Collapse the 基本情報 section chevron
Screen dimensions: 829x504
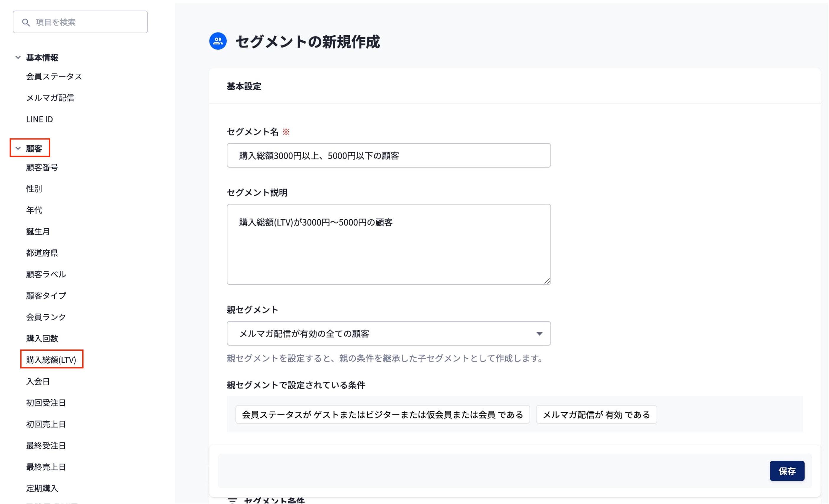(18, 58)
